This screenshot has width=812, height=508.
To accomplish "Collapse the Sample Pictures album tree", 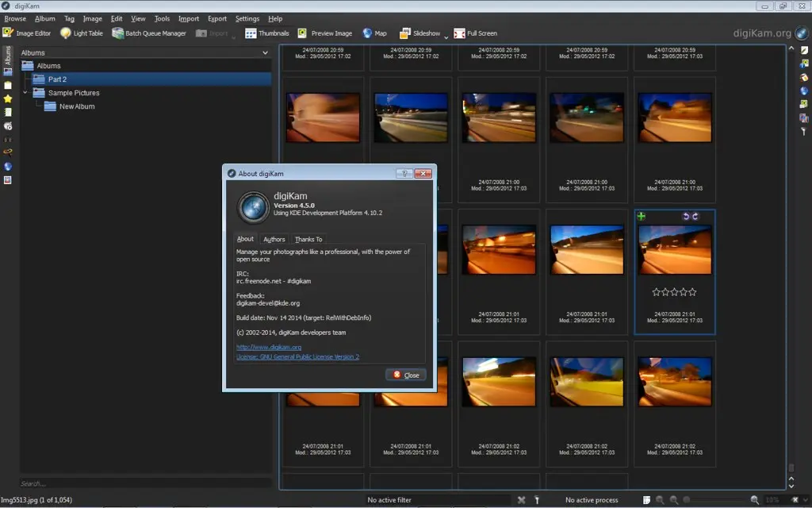I will [x=25, y=93].
